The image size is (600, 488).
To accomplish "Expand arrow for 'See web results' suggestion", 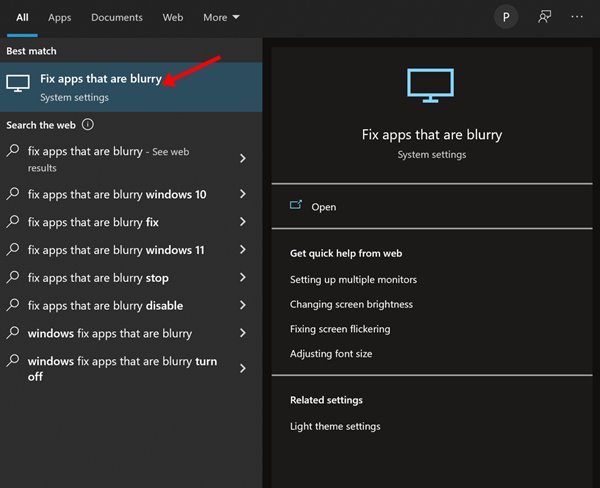I will pyautogui.click(x=243, y=158).
